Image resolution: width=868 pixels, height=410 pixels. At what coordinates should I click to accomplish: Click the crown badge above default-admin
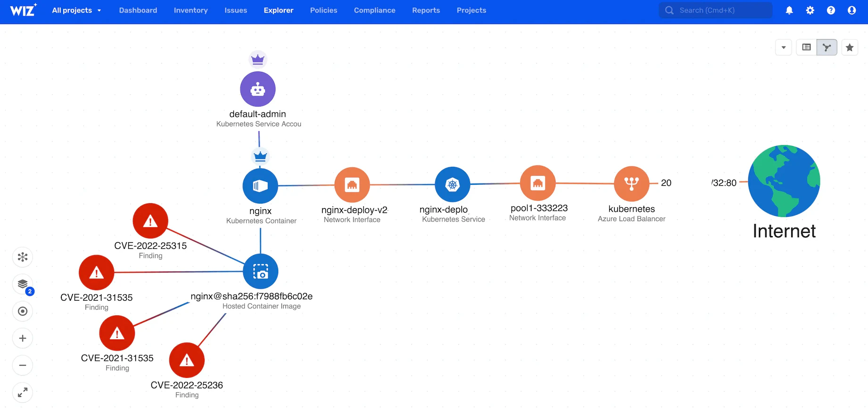[258, 59]
